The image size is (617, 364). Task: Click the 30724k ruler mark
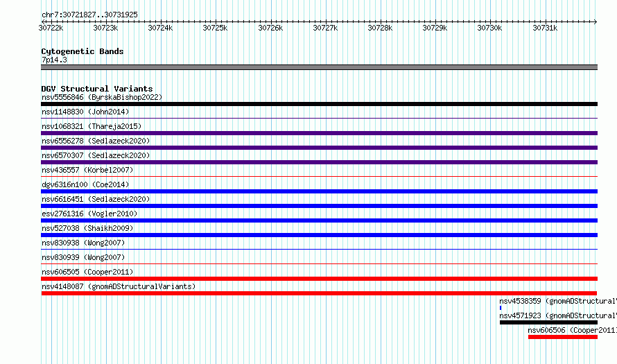(x=160, y=28)
